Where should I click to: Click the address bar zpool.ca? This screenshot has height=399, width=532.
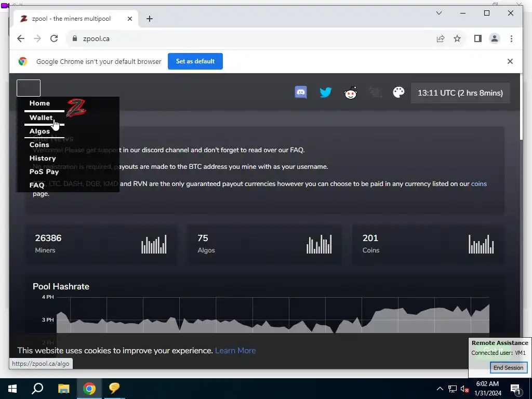[96, 38]
